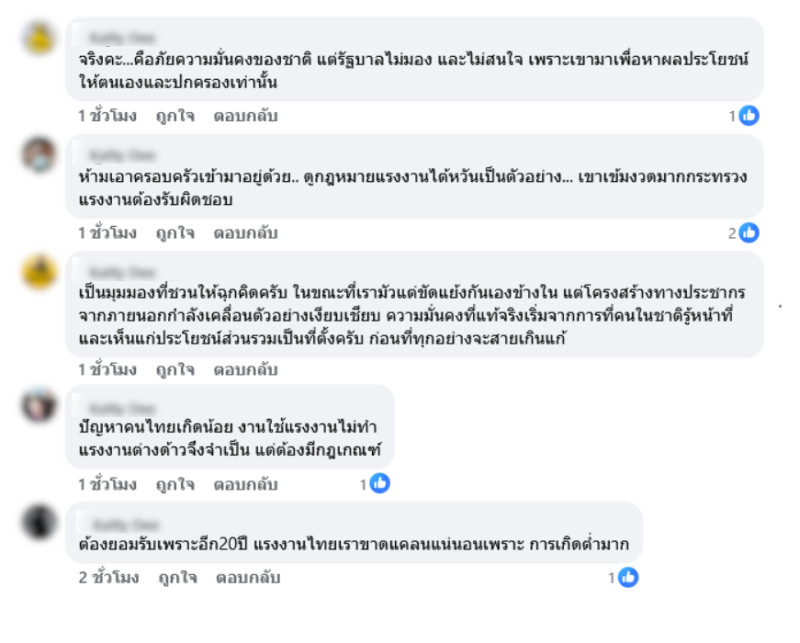This screenshot has height=643, width=800.
Task: Click like reaction icon on the last comment
Action: 627,577
